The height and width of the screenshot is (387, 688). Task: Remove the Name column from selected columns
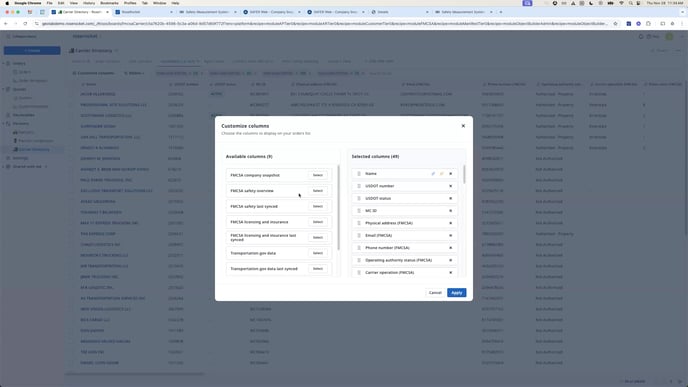451,174
